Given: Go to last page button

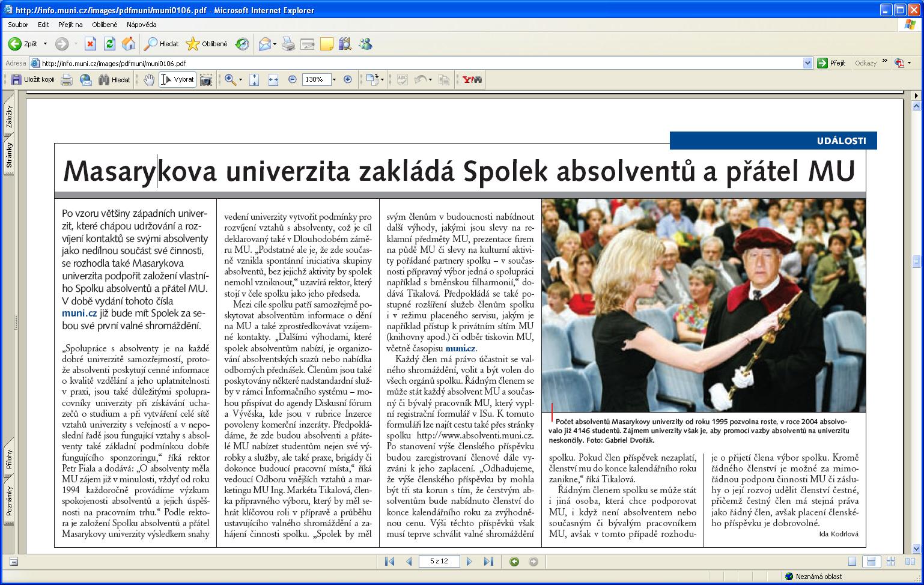Looking at the screenshot, I should click(x=488, y=562).
